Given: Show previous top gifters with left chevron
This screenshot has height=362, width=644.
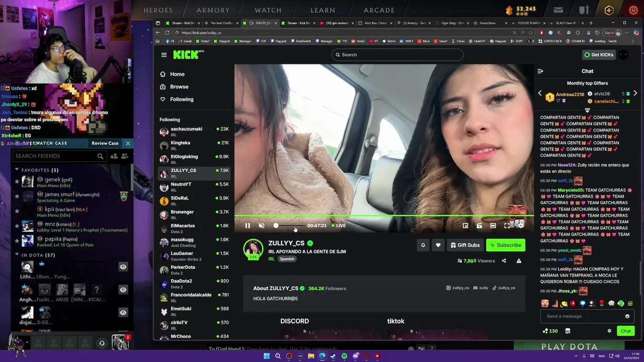Looking at the screenshot, I should [540, 93].
